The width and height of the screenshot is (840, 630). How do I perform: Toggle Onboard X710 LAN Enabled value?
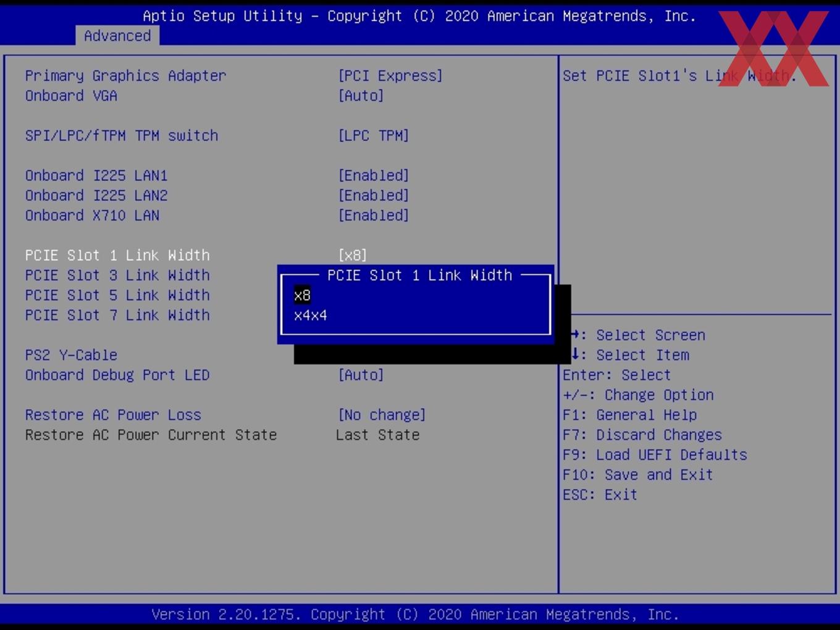click(x=373, y=216)
